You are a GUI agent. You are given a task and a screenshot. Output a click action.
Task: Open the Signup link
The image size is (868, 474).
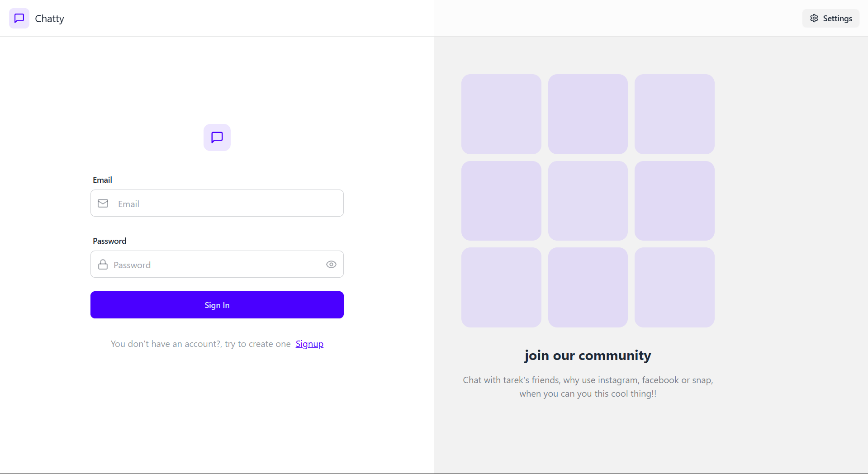tap(309, 344)
